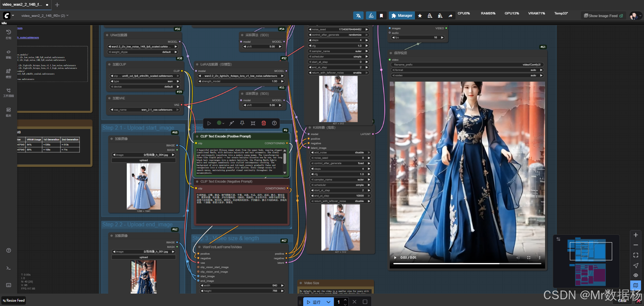Open the workflow name dropdown video_wan2_2_14B_flf2v
This screenshot has height=306, width=644.
coord(45,15)
